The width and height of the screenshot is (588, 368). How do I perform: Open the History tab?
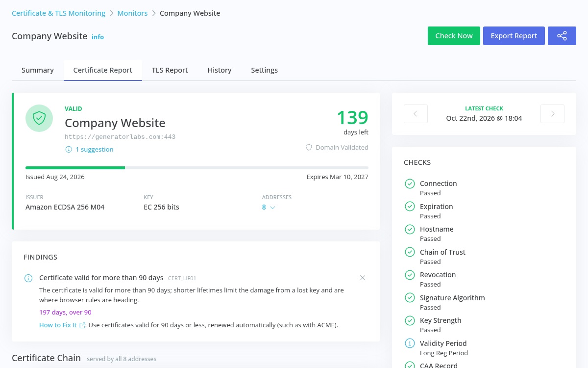220,70
